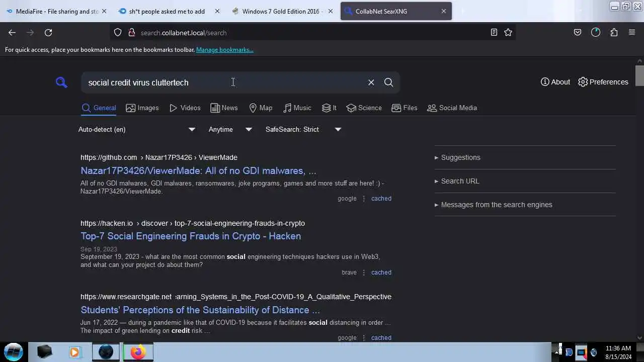The width and height of the screenshot is (644, 362).
Task: Switch to the Social Media category
Action: (452, 108)
